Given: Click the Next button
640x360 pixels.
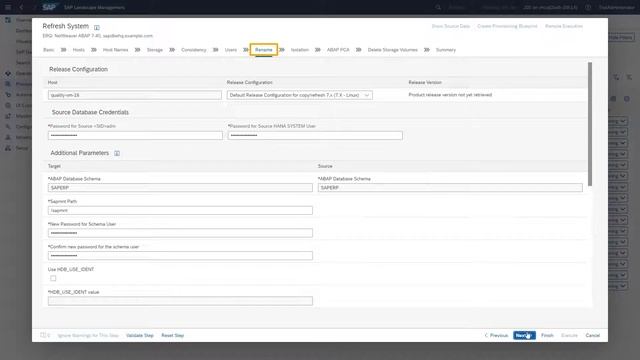Looking at the screenshot, I should 524,335.
